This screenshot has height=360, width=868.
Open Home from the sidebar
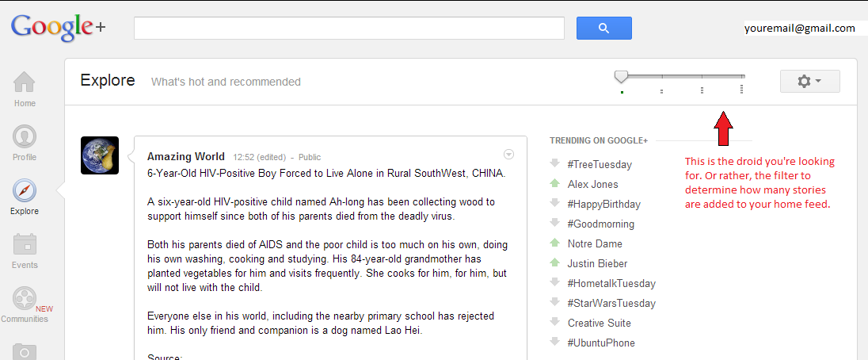point(25,89)
